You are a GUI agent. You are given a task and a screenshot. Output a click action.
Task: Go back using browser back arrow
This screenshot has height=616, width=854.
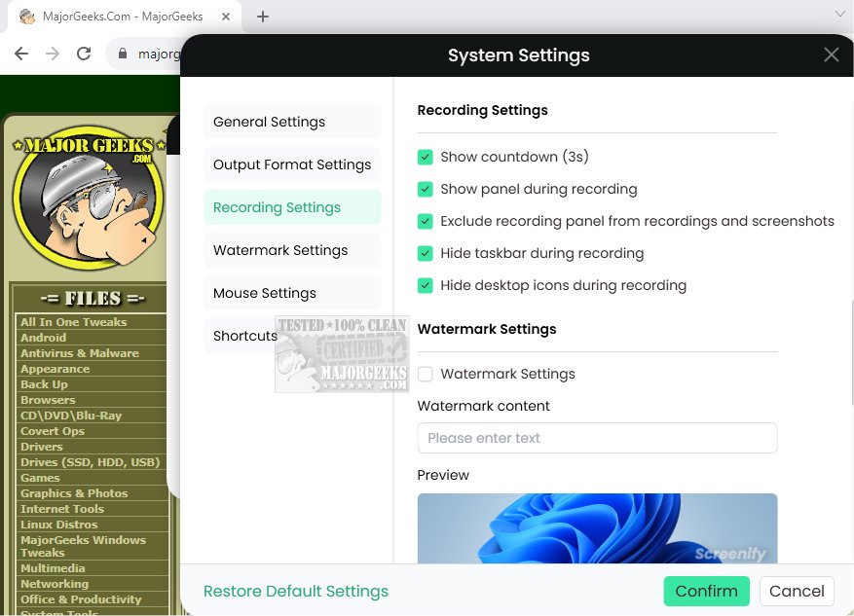tap(21, 54)
